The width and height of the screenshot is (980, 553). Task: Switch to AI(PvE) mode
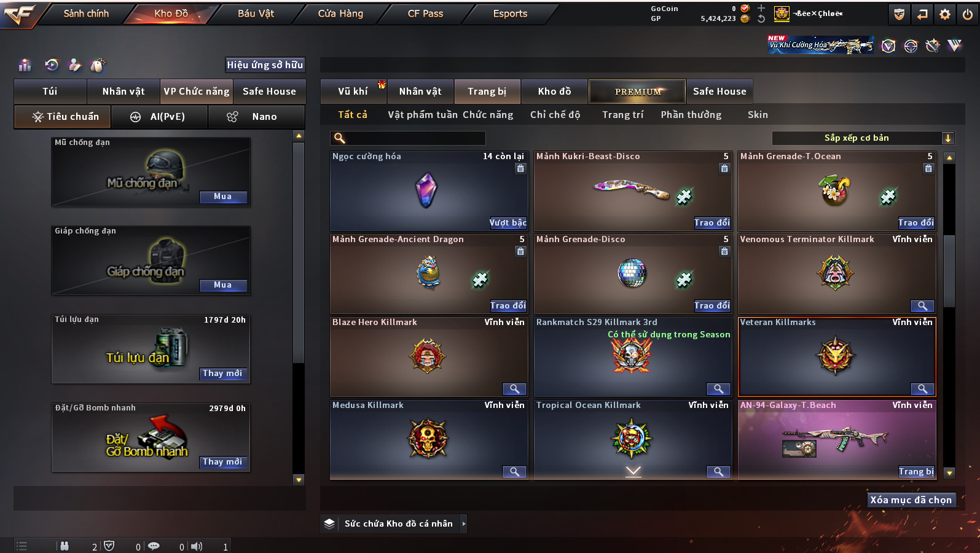(x=159, y=117)
